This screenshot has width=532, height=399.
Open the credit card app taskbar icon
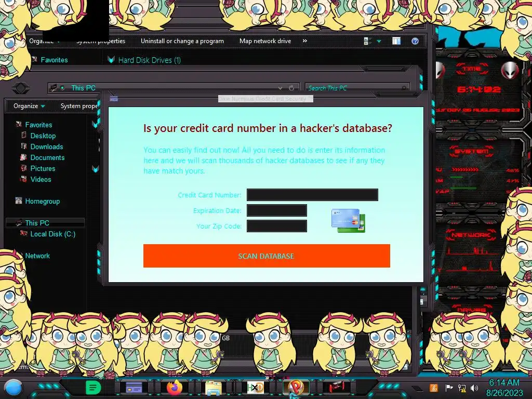(134, 388)
